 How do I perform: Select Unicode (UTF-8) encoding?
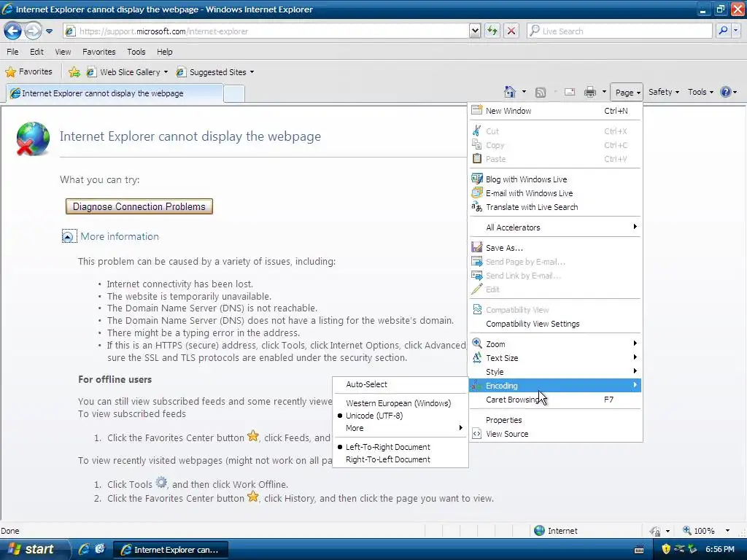coord(400,416)
